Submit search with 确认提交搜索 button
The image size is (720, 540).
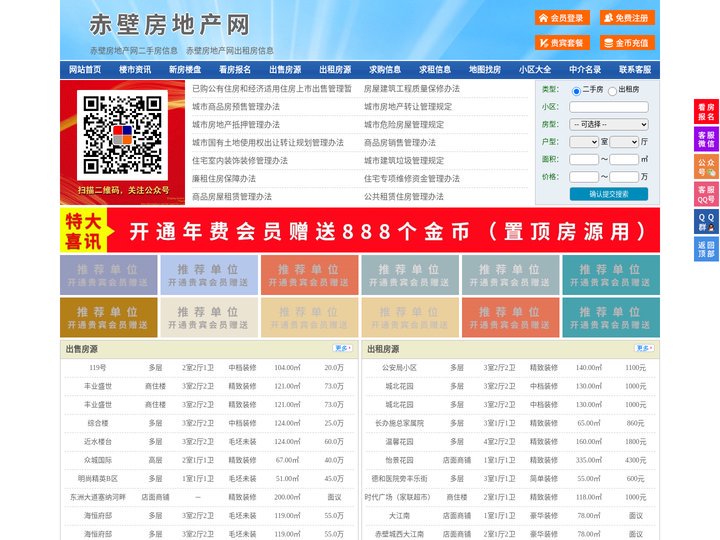pyautogui.click(x=609, y=194)
